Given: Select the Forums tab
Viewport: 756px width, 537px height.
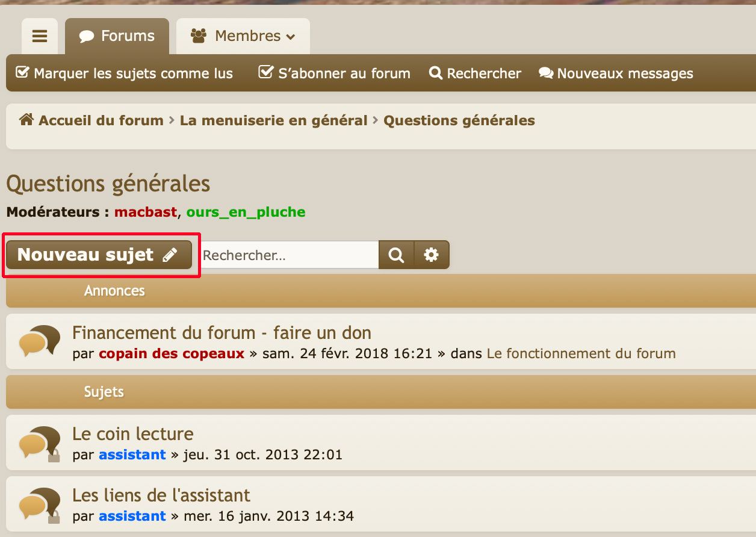Looking at the screenshot, I should (117, 36).
